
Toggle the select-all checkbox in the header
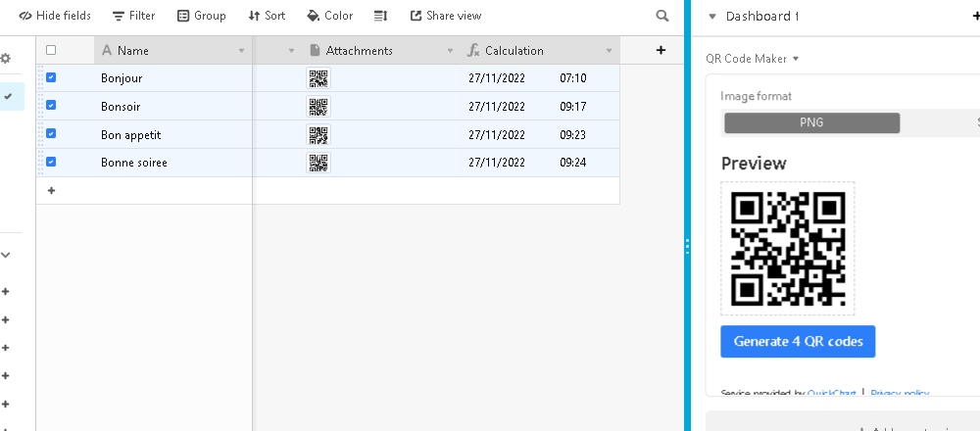51,50
